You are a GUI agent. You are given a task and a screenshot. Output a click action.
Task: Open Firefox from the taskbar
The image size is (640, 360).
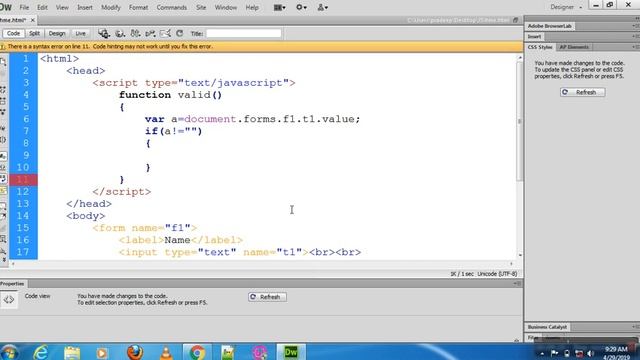pos(135,352)
